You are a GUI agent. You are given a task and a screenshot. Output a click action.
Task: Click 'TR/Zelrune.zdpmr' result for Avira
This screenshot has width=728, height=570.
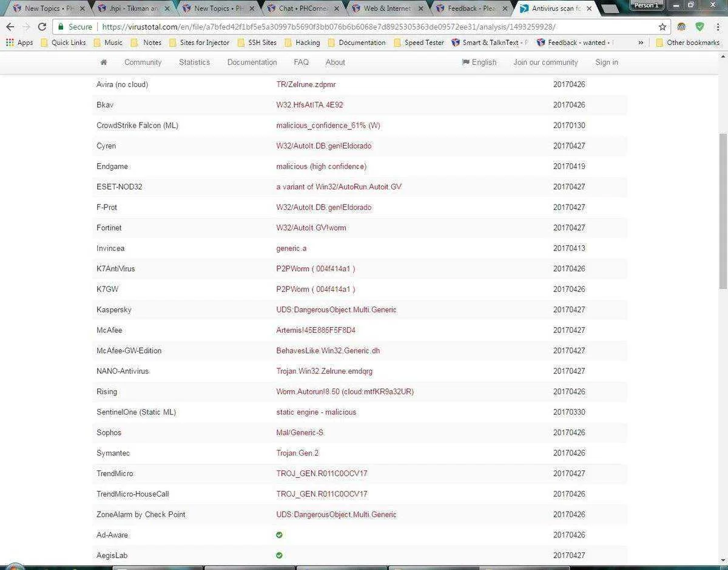(x=306, y=84)
